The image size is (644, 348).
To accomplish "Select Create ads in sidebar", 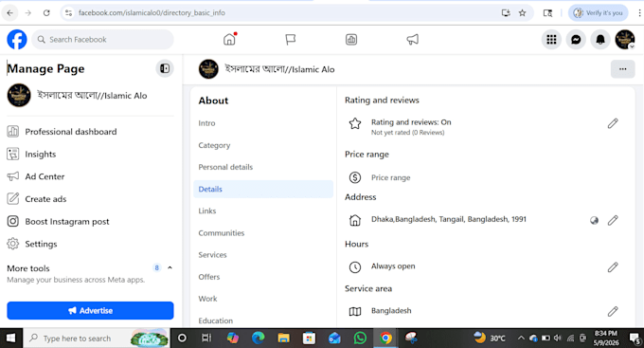I will tap(90, 199).
